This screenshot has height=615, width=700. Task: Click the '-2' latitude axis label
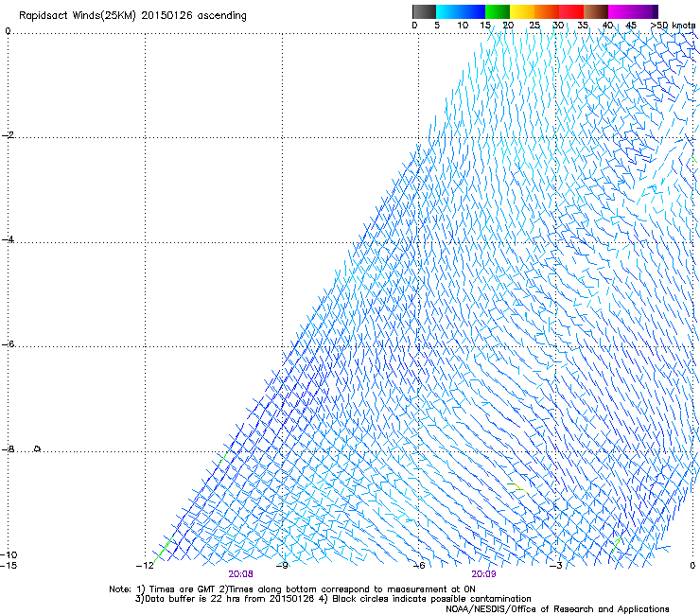(8, 135)
